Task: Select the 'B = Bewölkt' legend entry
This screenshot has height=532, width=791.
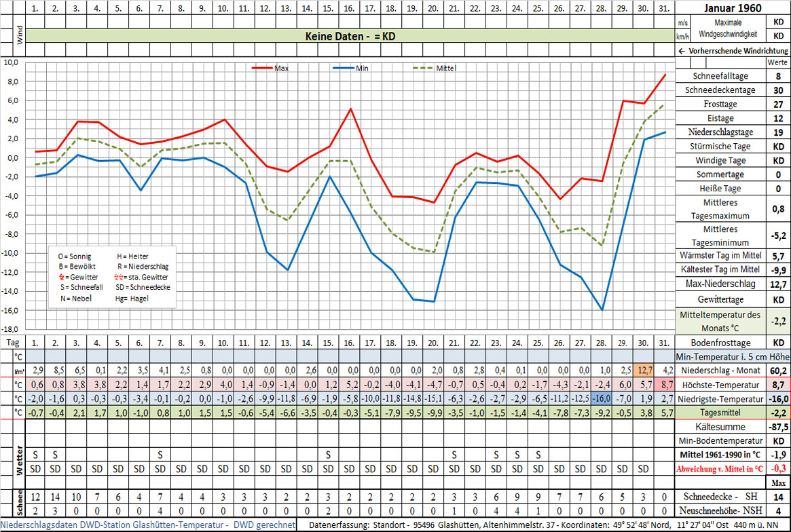Action: coord(77,266)
